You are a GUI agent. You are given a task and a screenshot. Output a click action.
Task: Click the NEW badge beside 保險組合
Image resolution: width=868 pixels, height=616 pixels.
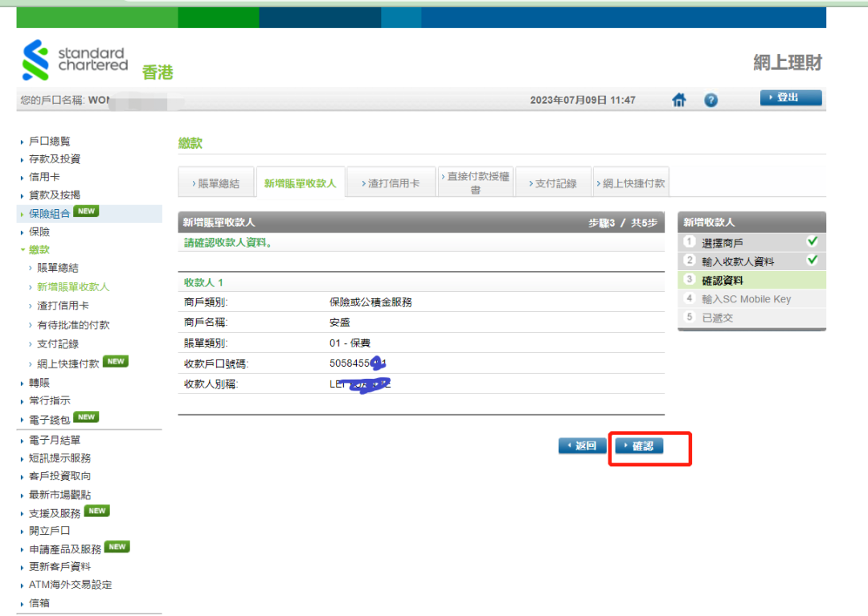click(85, 212)
